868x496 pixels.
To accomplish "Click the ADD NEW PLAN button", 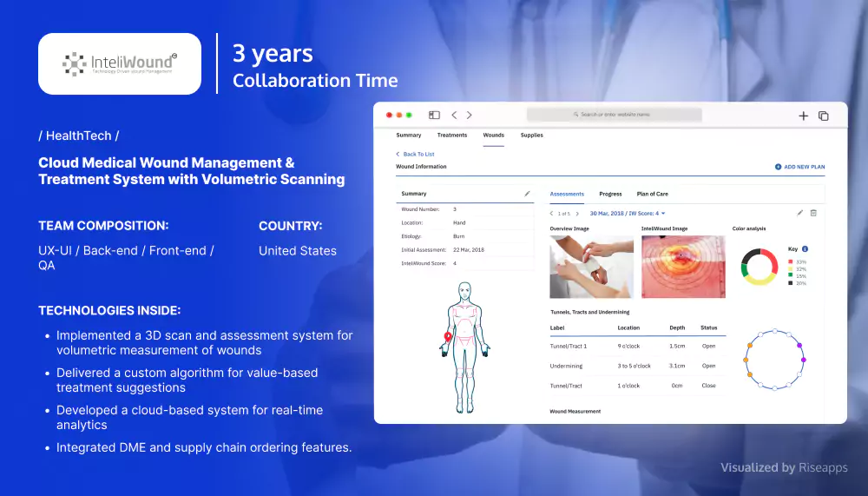I will tap(799, 167).
